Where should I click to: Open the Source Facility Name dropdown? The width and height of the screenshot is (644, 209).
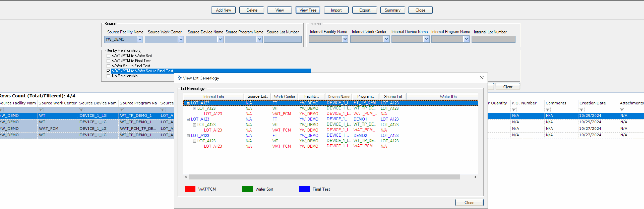(140, 39)
